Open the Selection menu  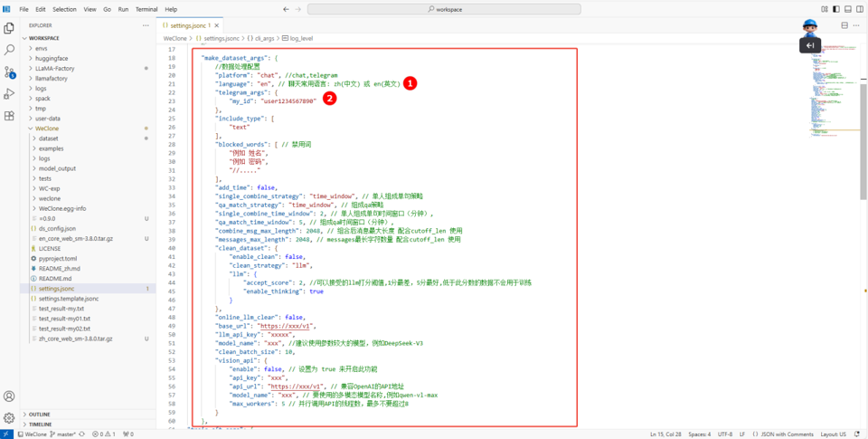(x=64, y=9)
